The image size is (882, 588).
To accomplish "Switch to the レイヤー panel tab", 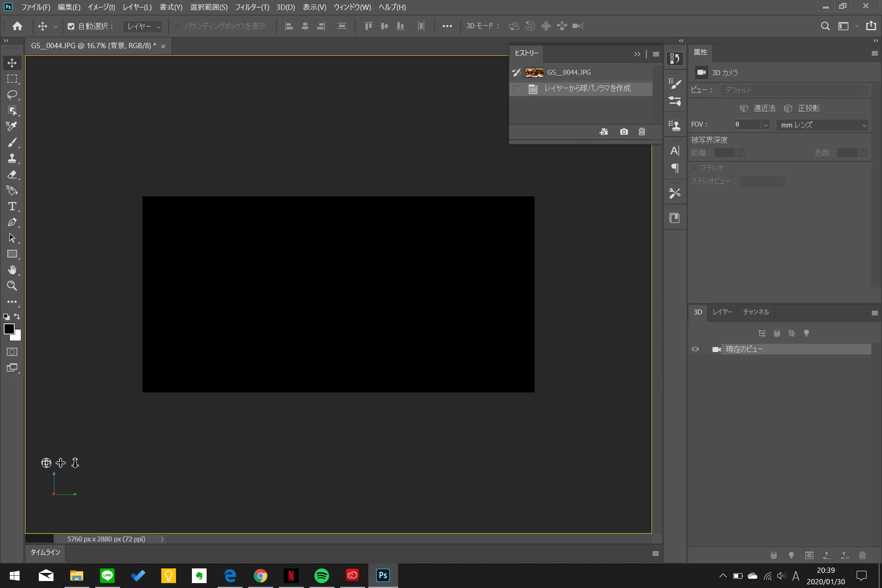I will coord(722,312).
